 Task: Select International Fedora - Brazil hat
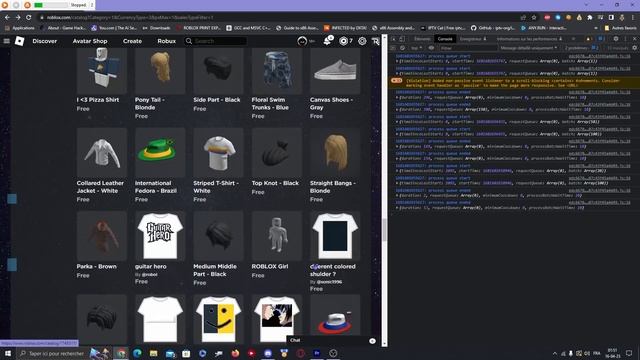tap(160, 165)
